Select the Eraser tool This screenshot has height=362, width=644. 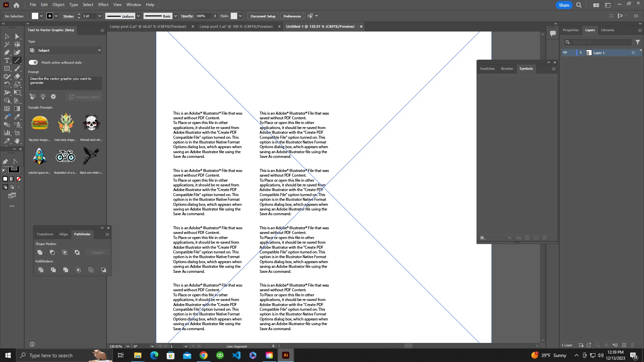(17, 76)
